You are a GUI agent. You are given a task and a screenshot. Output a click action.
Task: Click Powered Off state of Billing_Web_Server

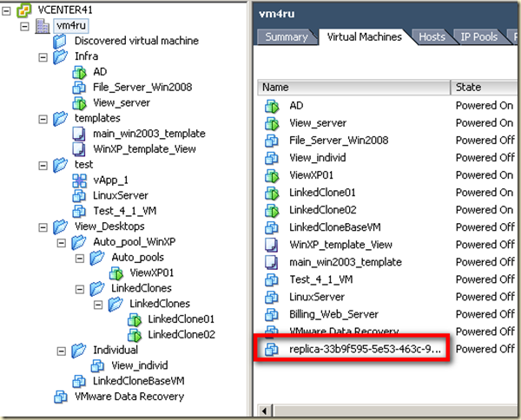coord(485,314)
